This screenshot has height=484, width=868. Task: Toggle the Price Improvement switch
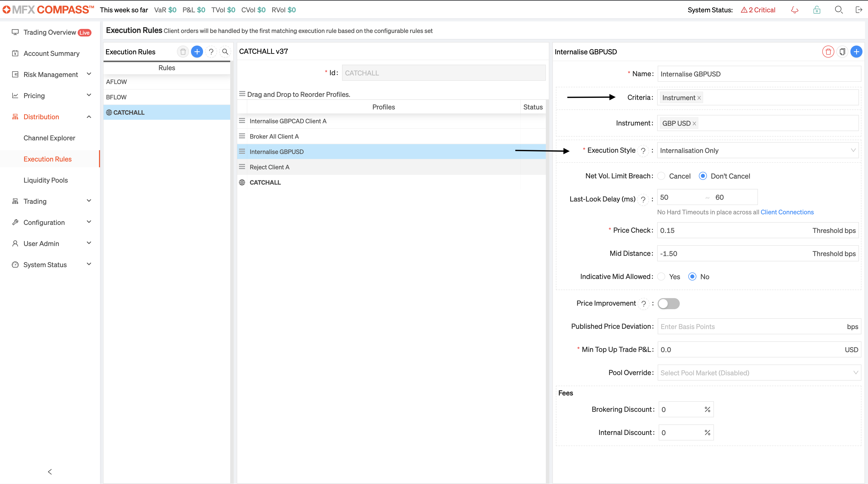pyautogui.click(x=668, y=304)
